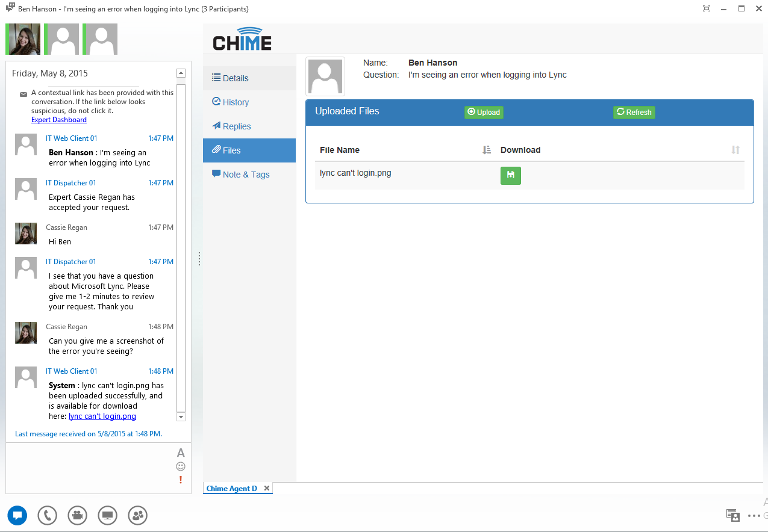Click the contact card icon at bottom right
Image resolution: width=768 pixels, height=532 pixels.
[733, 515]
